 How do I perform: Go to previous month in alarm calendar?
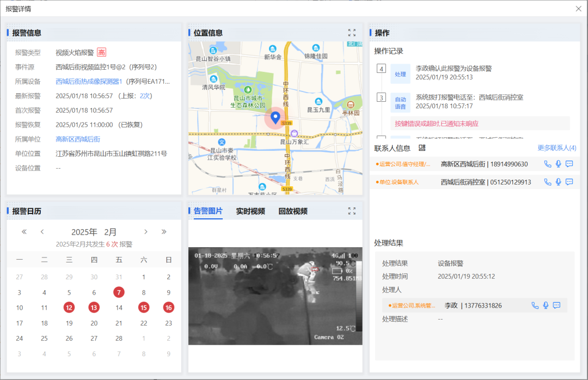coord(42,232)
